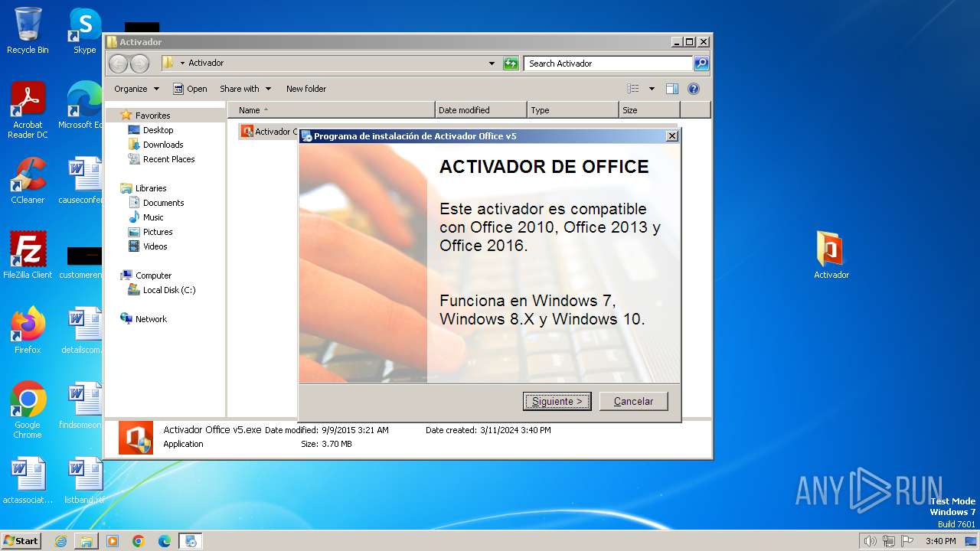Image resolution: width=980 pixels, height=551 pixels.
Task: Select Desktop under Favorites
Action: [x=158, y=130]
